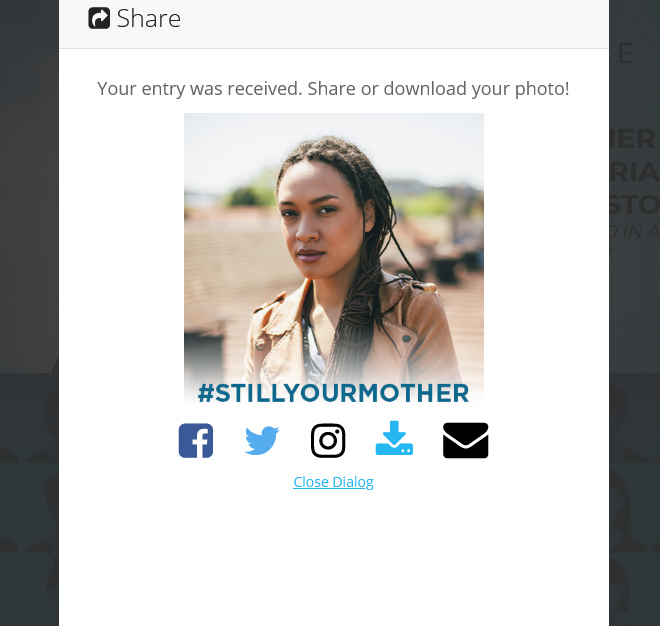Download the photo with the blue download icon

pos(394,438)
